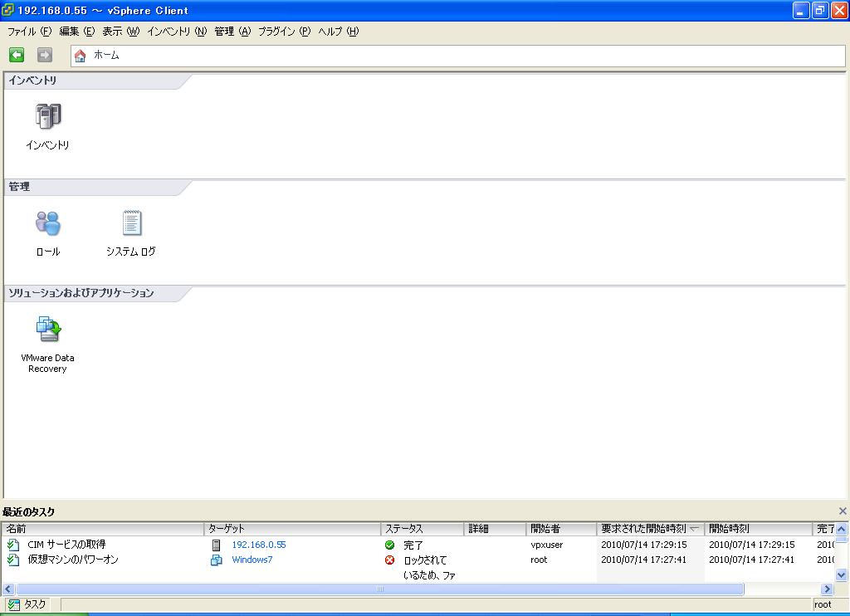Sort tasks by 開始者 column
The image size is (850, 616).
point(561,529)
